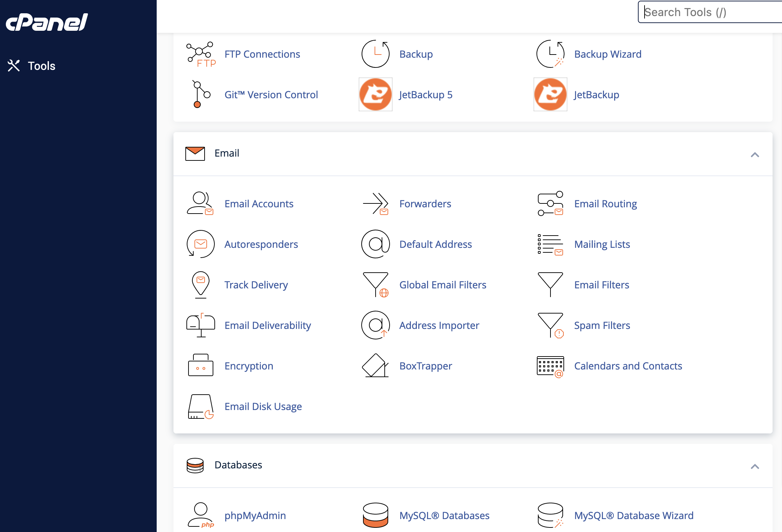Click the Spam Filters funnel icon
This screenshot has width=782, height=532.
pos(550,325)
